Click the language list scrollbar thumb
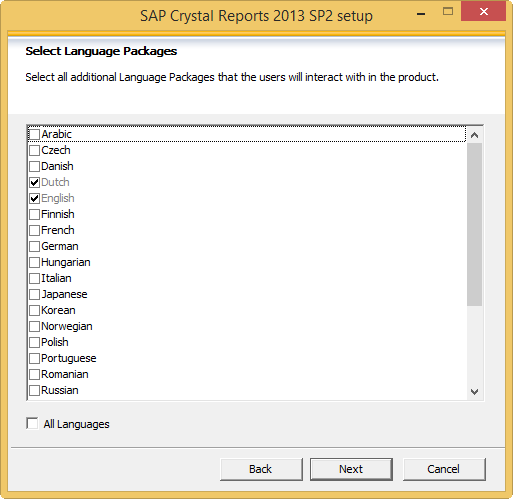 474,224
